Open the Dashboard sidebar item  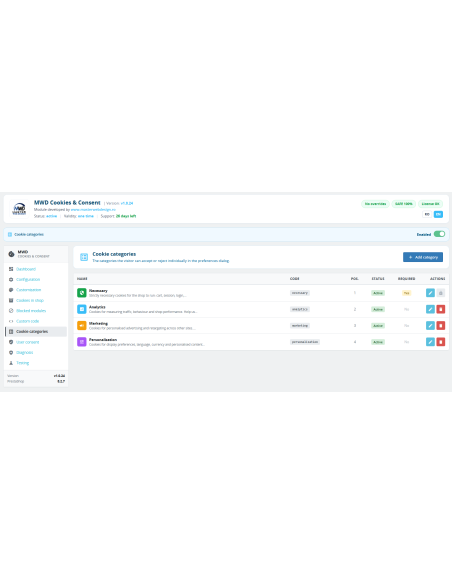click(x=26, y=269)
